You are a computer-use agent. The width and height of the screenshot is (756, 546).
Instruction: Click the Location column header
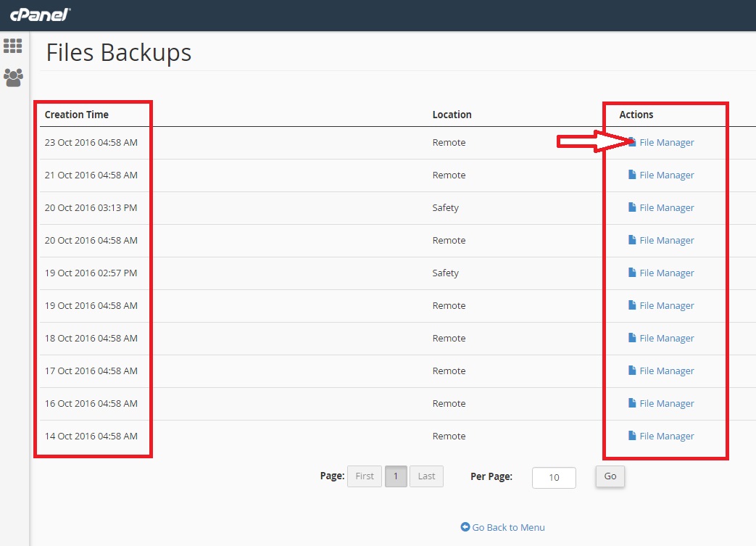[452, 115]
